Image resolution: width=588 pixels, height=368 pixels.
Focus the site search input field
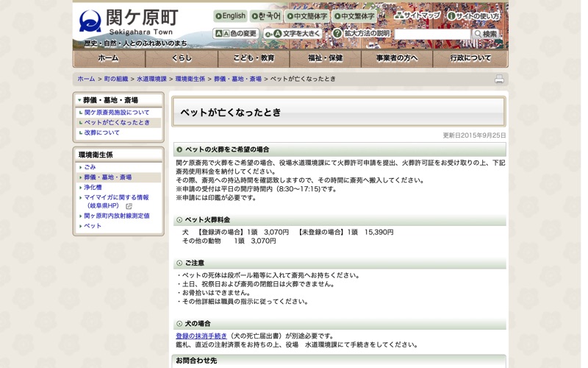[x=432, y=34]
